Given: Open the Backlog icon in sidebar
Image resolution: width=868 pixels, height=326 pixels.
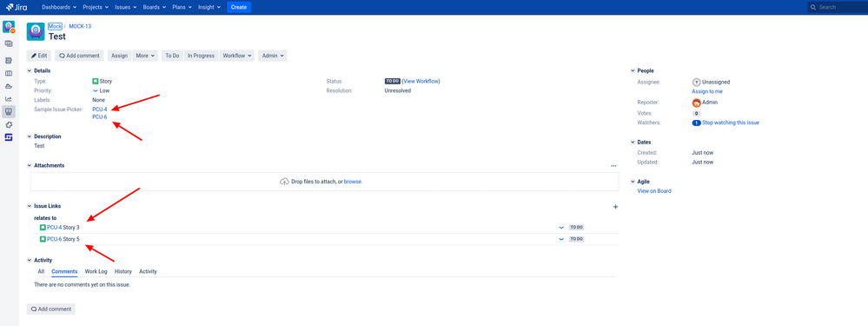Looking at the screenshot, I should [x=9, y=60].
